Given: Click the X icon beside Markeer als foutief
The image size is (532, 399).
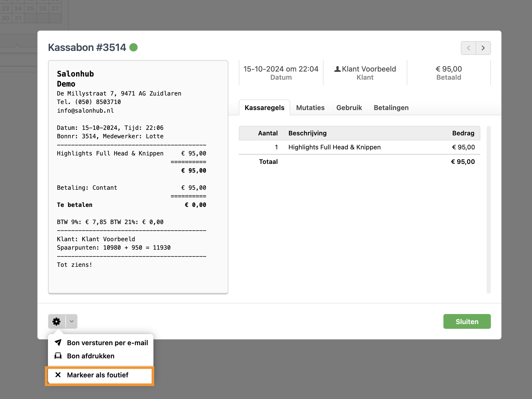Looking at the screenshot, I should [x=58, y=375].
